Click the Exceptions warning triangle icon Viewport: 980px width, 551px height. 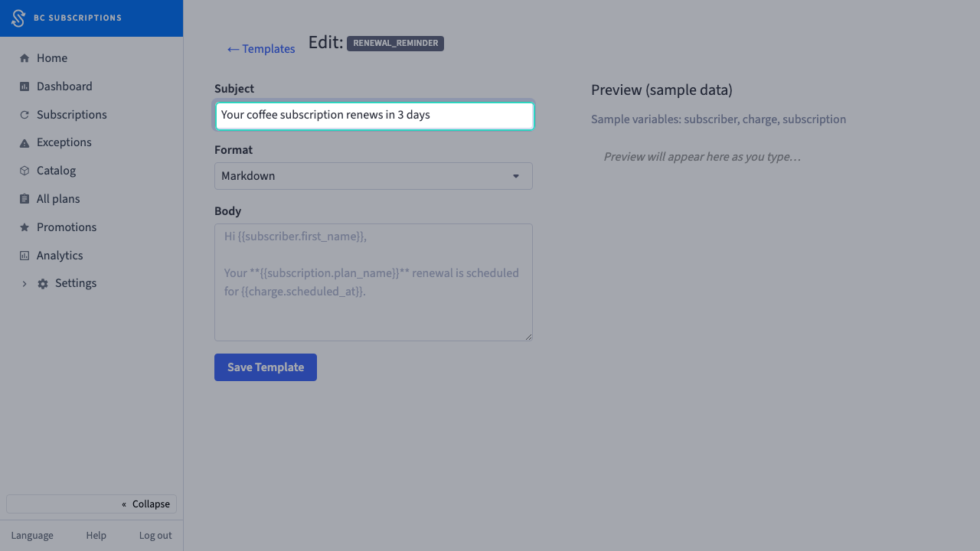pyautogui.click(x=24, y=143)
